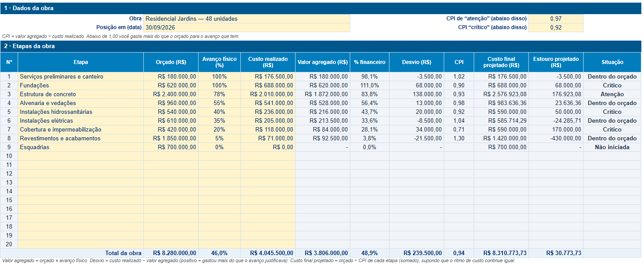Click the 78% physical progress cell
The image size is (644, 267).
click(219, 94)
